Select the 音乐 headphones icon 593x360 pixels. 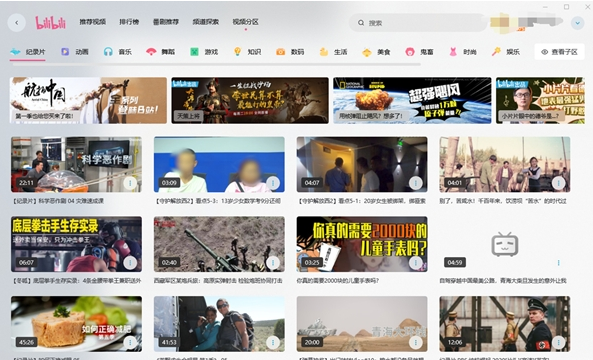click(108, 52)
